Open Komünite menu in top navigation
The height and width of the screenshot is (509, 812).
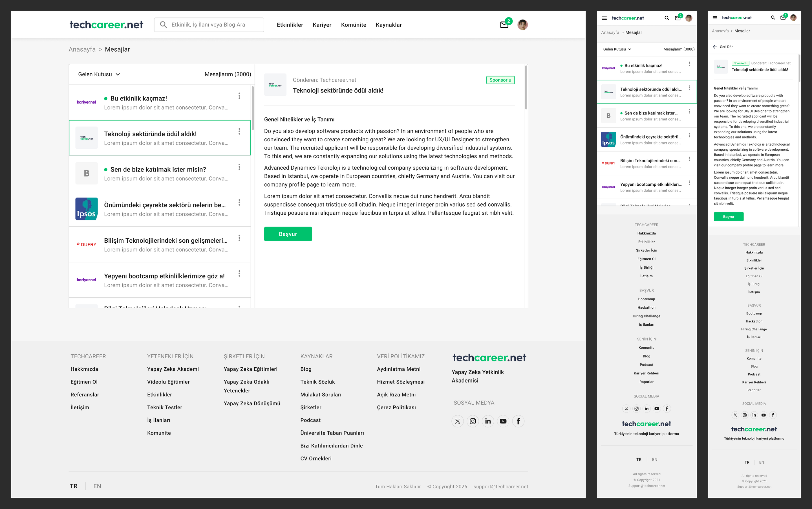click(x=353, y=25)
